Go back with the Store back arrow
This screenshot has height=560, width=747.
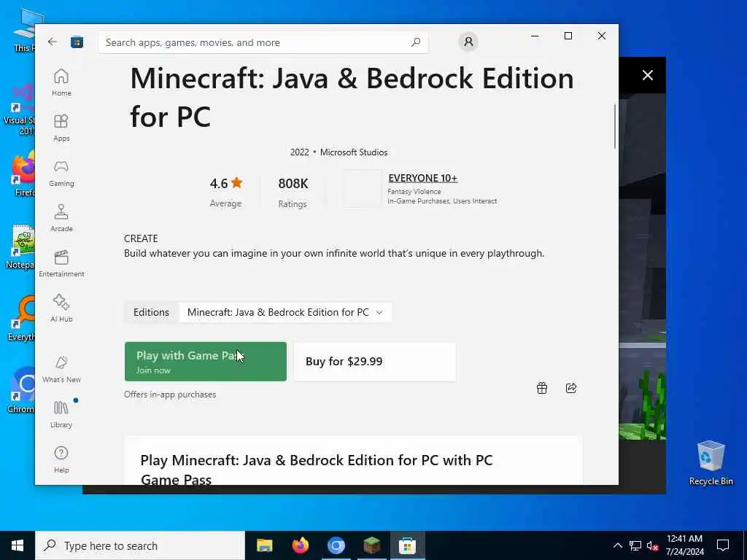(53, 42)
